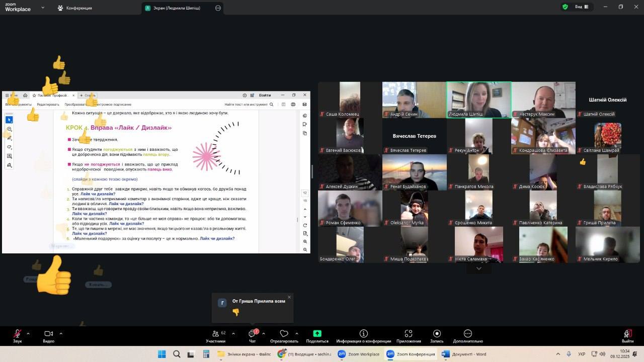Open the Редактировать menu in the shared PDF window

(48, 105)
